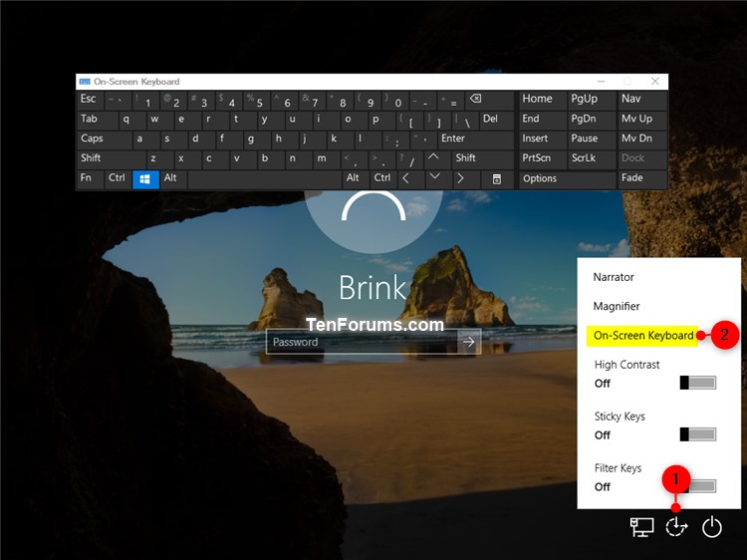
Task: Toggle the Caps key
Action: 104,140
